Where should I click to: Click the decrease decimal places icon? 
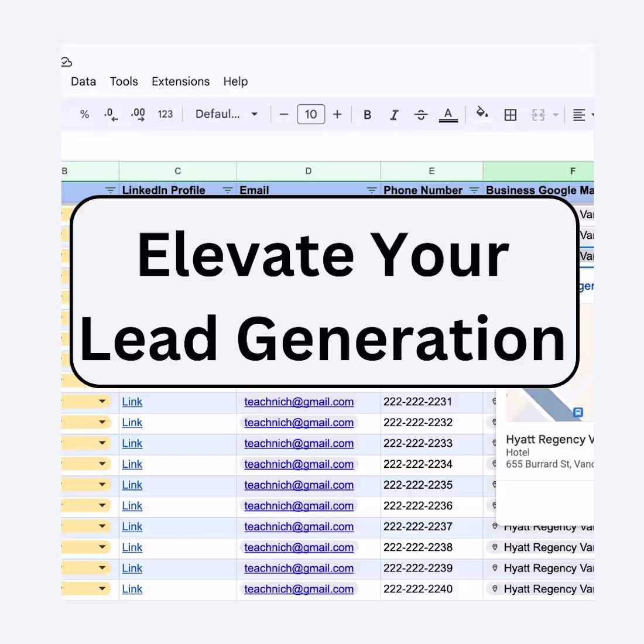tap(111, 114)
